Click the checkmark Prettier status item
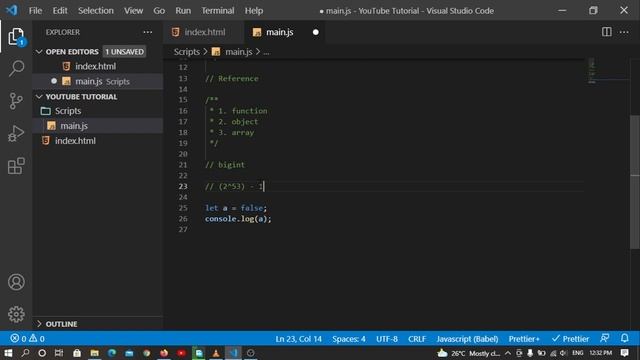The height and width of the screenshot is (360, 640). (570, 339)
